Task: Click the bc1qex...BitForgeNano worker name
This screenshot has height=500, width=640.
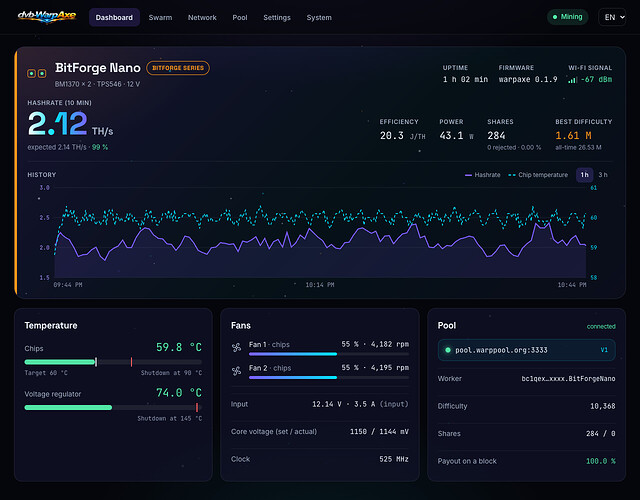Action: click(568, 379)
